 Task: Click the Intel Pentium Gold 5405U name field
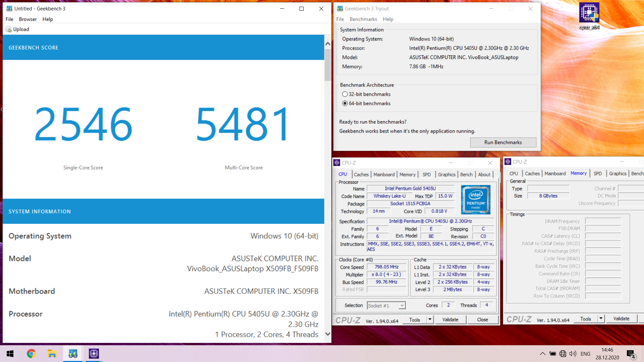[x=410, y=189]
